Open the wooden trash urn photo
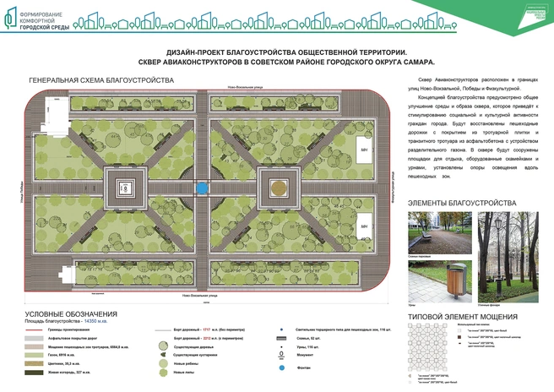Viewport: 554px width, 392px height. click(x=439, y=281)
